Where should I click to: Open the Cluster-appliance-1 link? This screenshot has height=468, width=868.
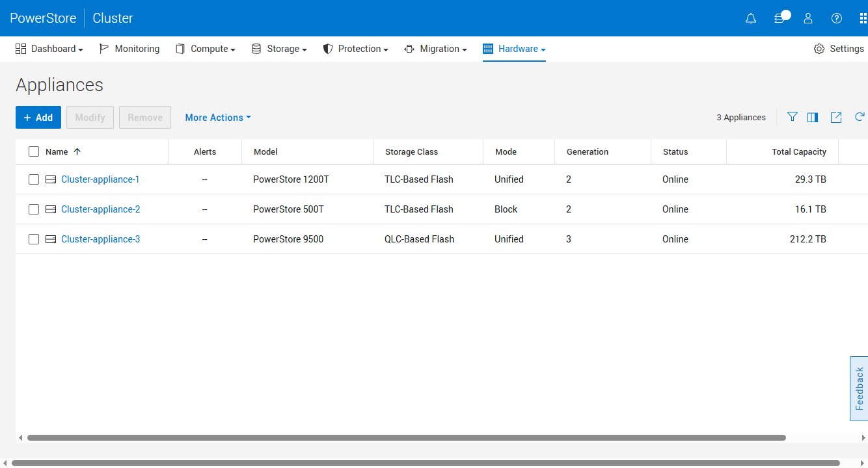100,179
